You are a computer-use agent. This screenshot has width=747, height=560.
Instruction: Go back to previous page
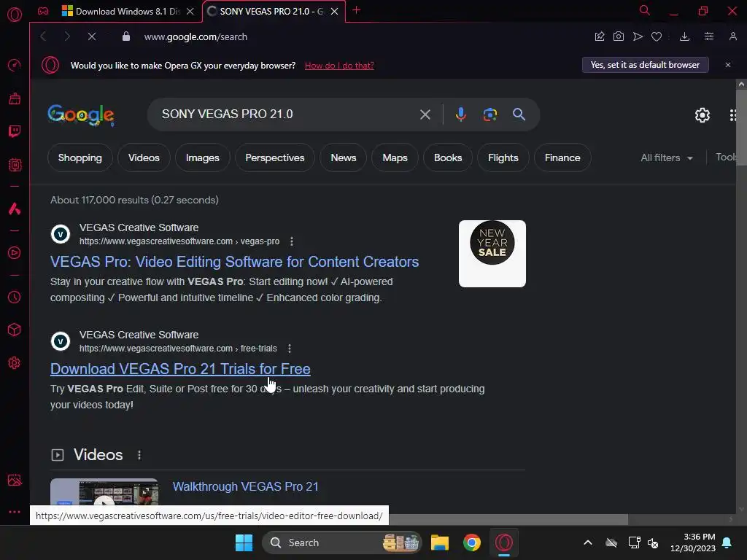coord(43,36)
